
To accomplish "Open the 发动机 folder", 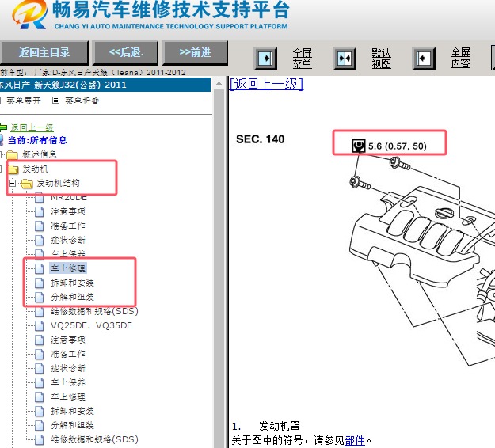I will coord(35,169).
